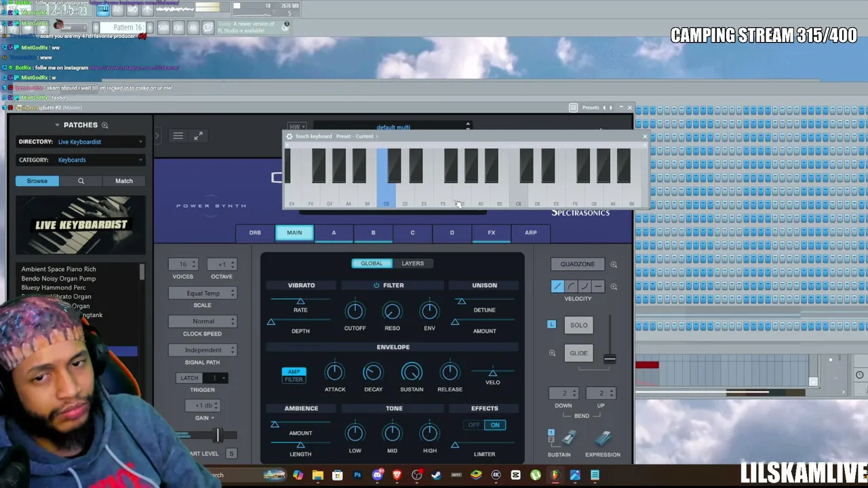Open the touch keyboard gear settings

[290, 136]
